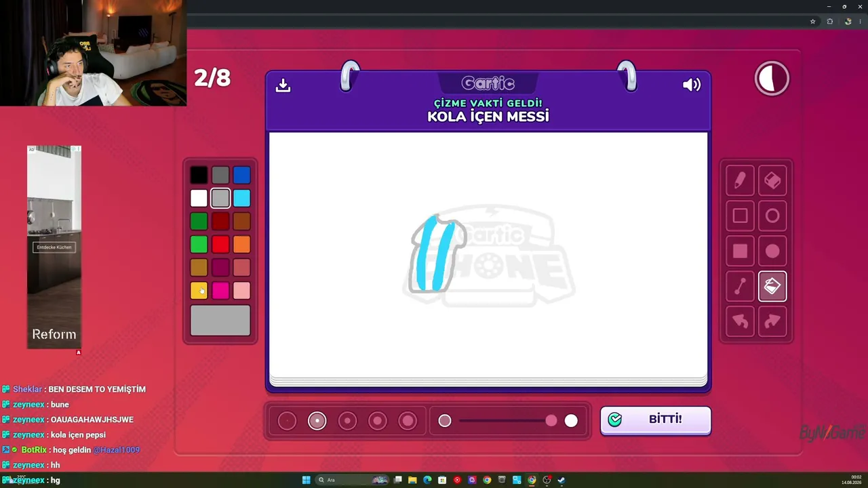The height and width of the screenshot is (488, 868).
Task: Open File Explorer from the taskbar
Action: [x=412, y=480]
